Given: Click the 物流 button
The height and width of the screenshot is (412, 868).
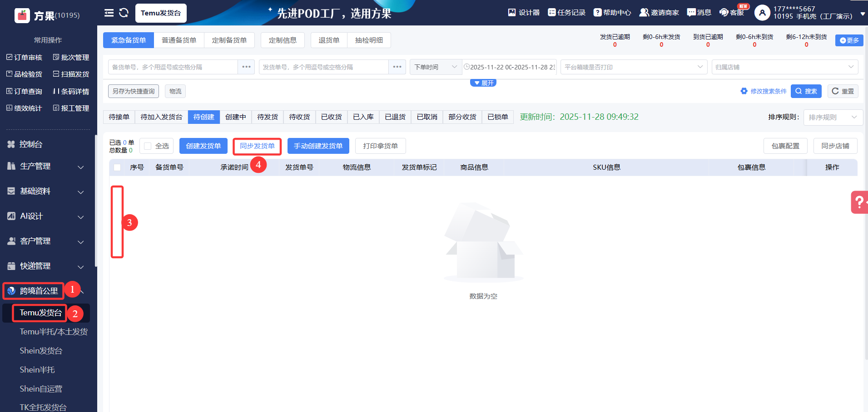Looking at the screenshot, I should [175, 91].
